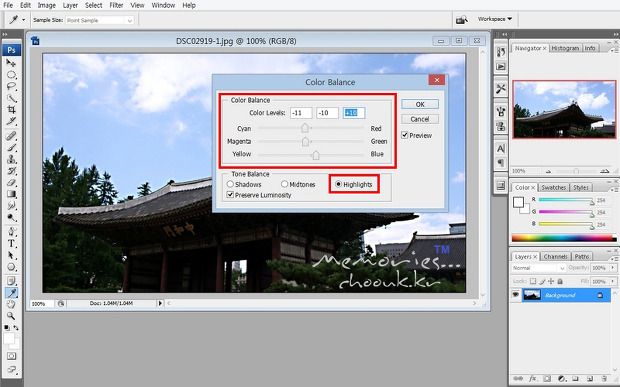The image size is (620, 387).
Task: Select the Brush tool
Action: point(11,147)
